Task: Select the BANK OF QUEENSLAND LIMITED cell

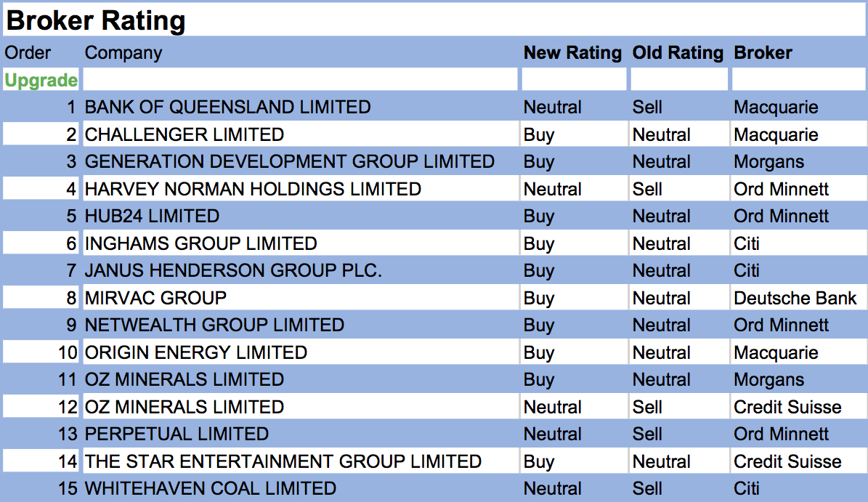Action: coord(227,108)
